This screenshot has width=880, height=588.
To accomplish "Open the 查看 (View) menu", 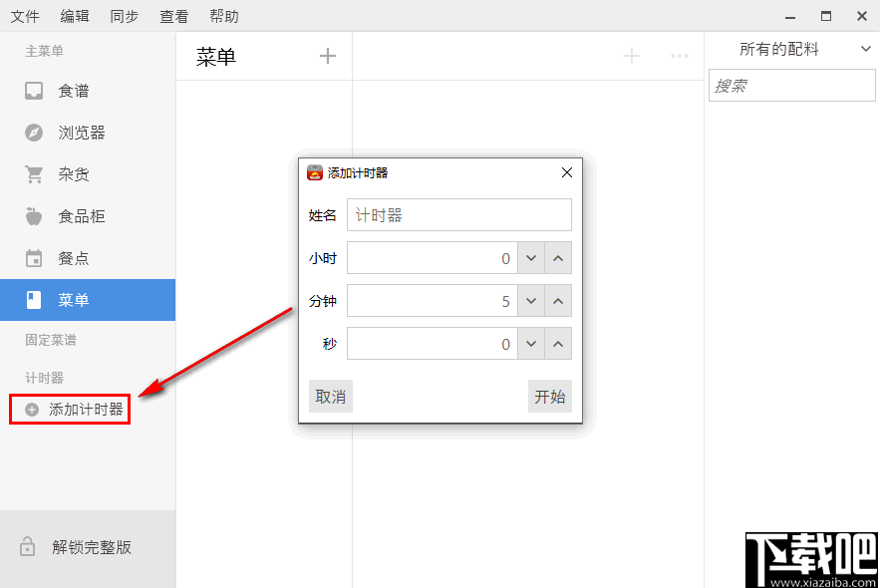I will (x=173, y=15).
